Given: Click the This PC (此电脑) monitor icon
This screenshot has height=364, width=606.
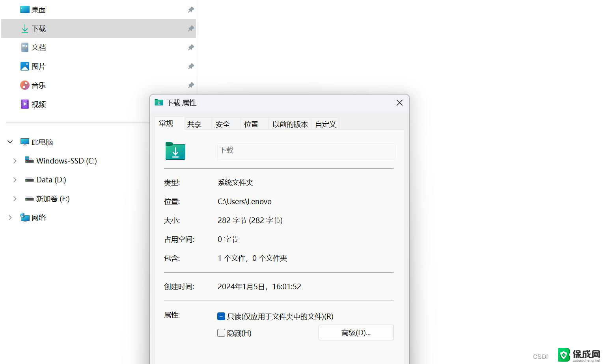Looking at the screenshot, I should 24,142.
